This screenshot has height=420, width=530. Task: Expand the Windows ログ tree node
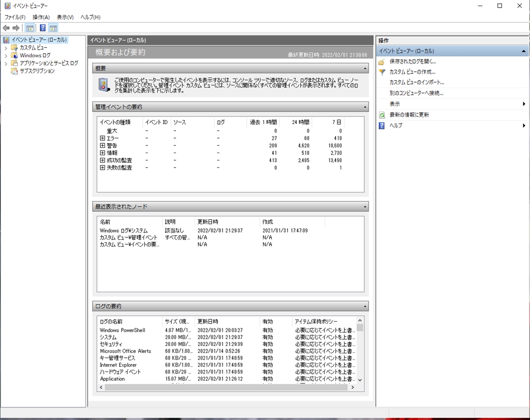(6, 55)
